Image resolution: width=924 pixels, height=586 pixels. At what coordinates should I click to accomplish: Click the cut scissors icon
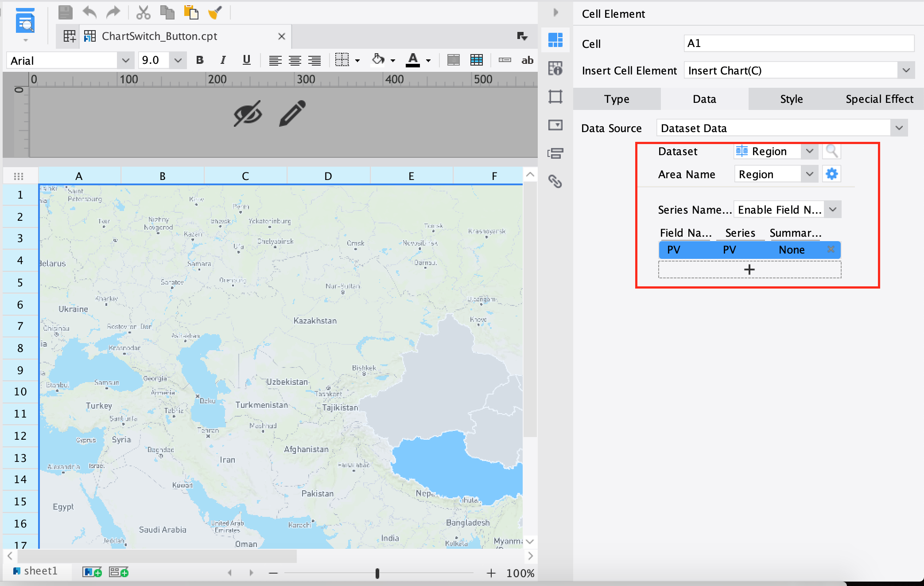pyautogui.click(x=143, y=12)
